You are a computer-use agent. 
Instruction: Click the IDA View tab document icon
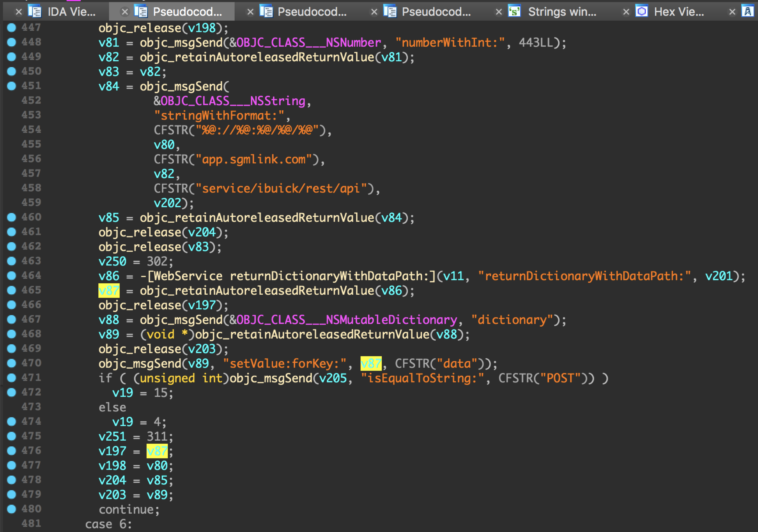pyautogui.click(x=35, y=12)
